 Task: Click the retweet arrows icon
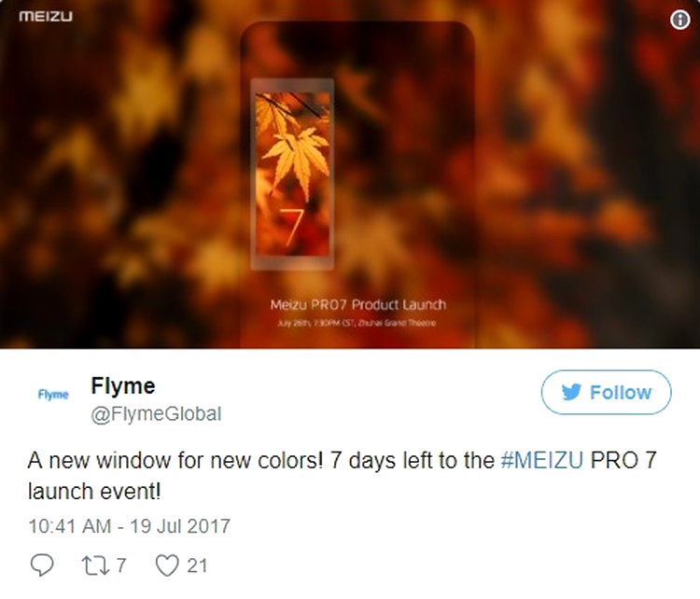pos(95,565)
